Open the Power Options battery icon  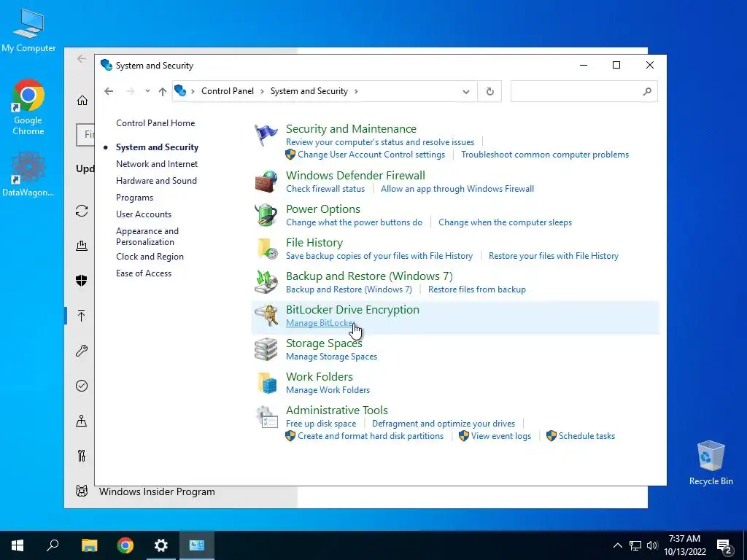pos(266,215)
